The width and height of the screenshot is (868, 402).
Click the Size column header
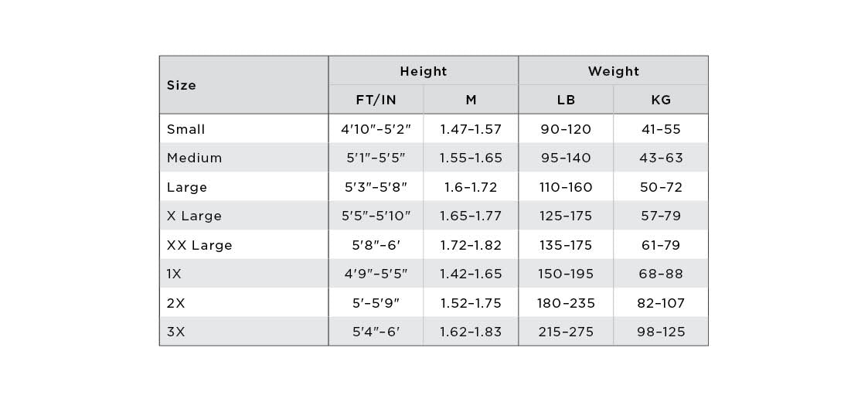click(182, 85)
